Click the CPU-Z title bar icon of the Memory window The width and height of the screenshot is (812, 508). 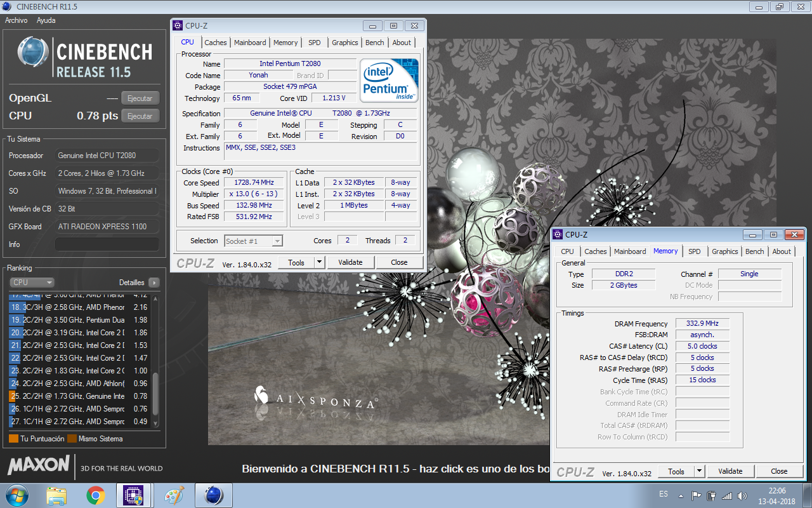[558, 234]
